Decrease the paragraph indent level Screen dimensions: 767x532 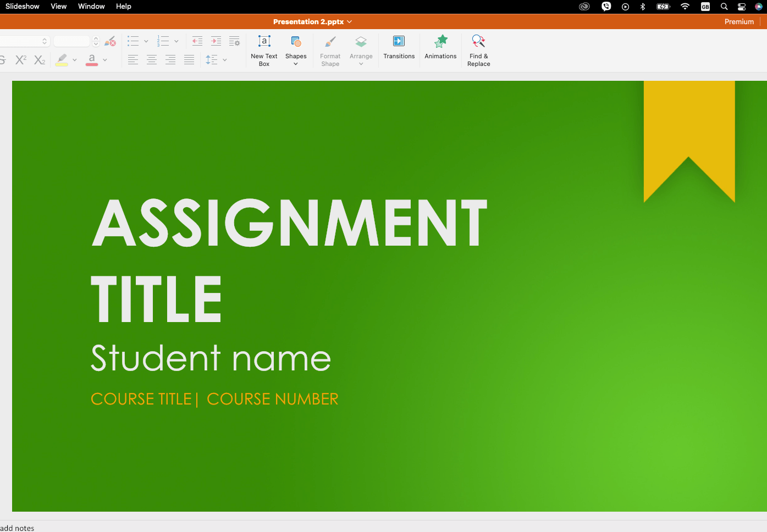click(x=197, y=41)
